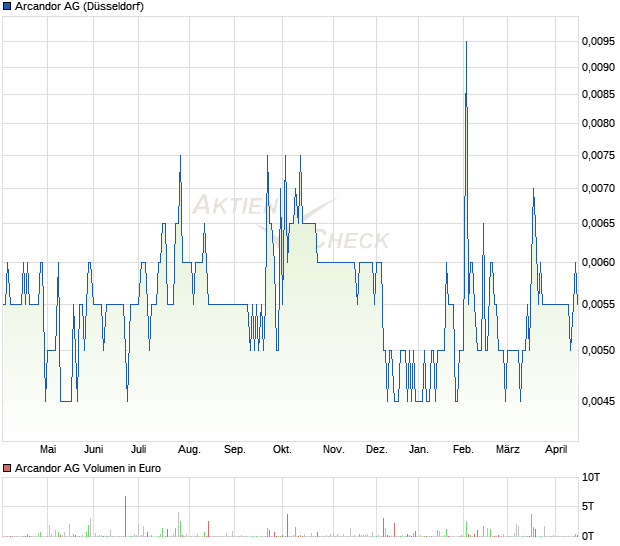Click the Okt. month label
Image resolution: width=620 pixels, height=546 pixels.
(x=282, y=450)
